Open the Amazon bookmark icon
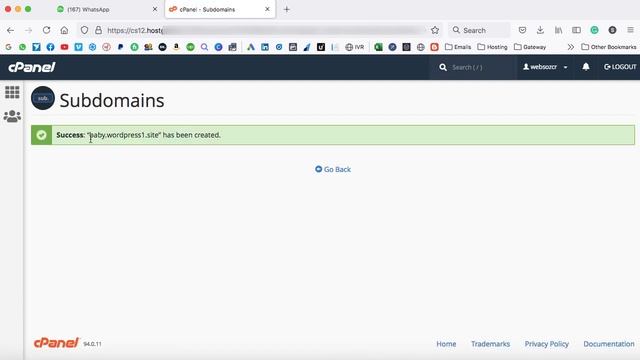640x360 pixels. click(176, 47)
